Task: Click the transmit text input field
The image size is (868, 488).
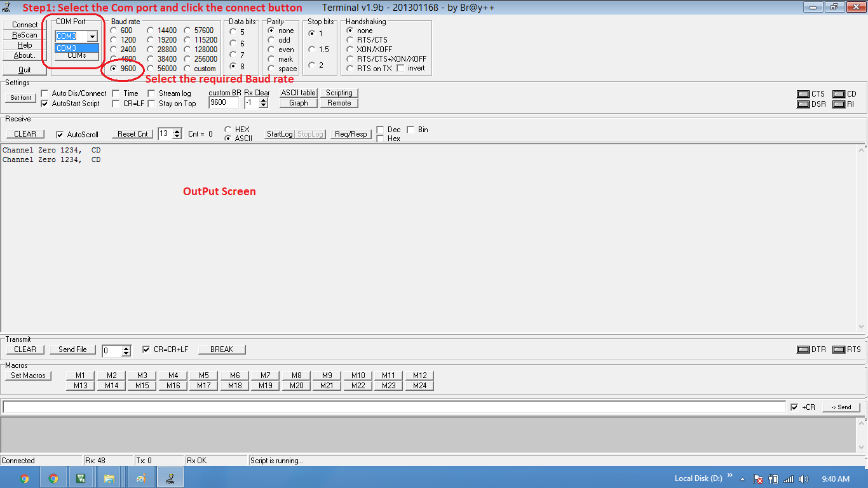Action: pyautogui.click(x=394, y=407)
